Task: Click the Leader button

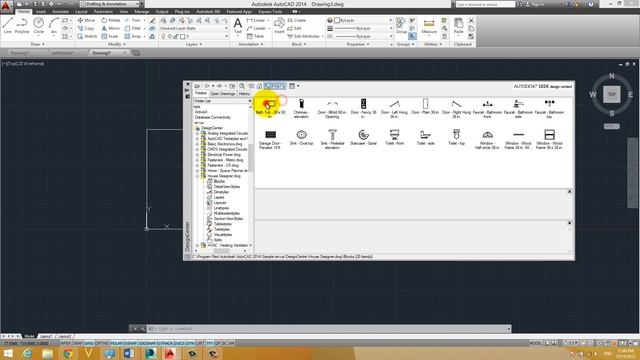Action: click(257, 28)
